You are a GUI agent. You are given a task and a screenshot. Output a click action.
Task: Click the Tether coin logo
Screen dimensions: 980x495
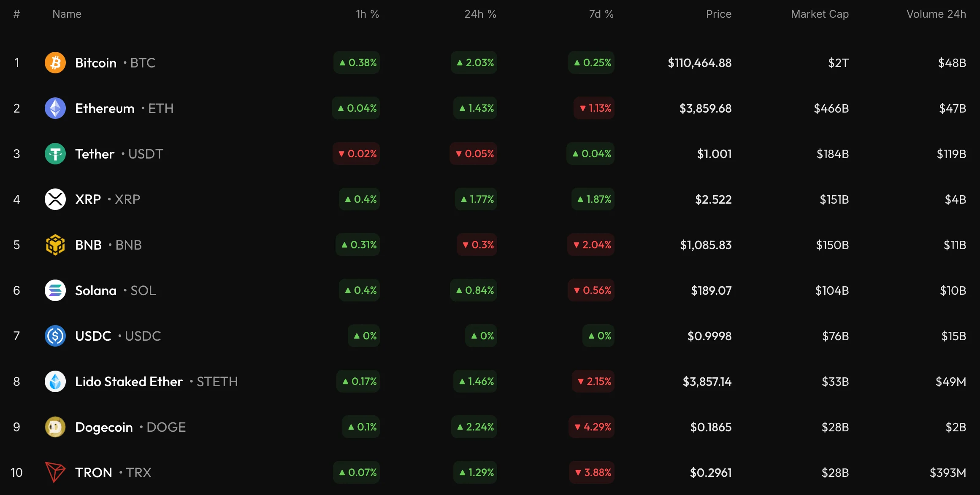coord(55,154)
